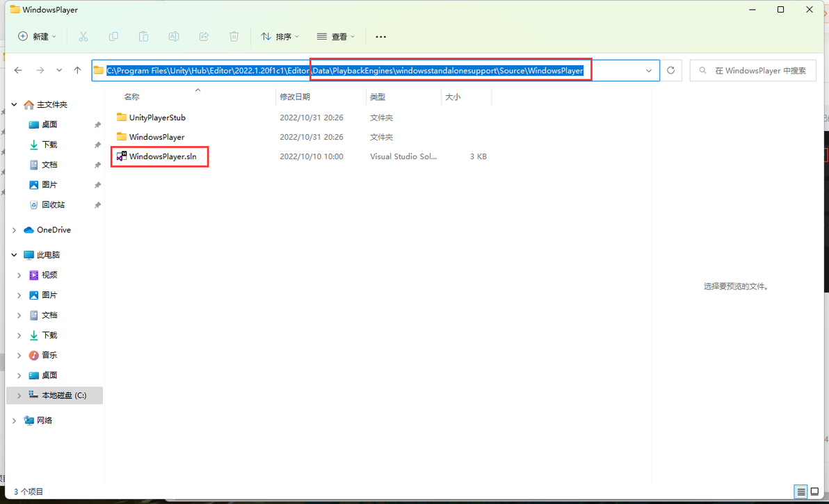Click the Share icon in toolbar
829x504 pixels.
(x=204, y=36)
